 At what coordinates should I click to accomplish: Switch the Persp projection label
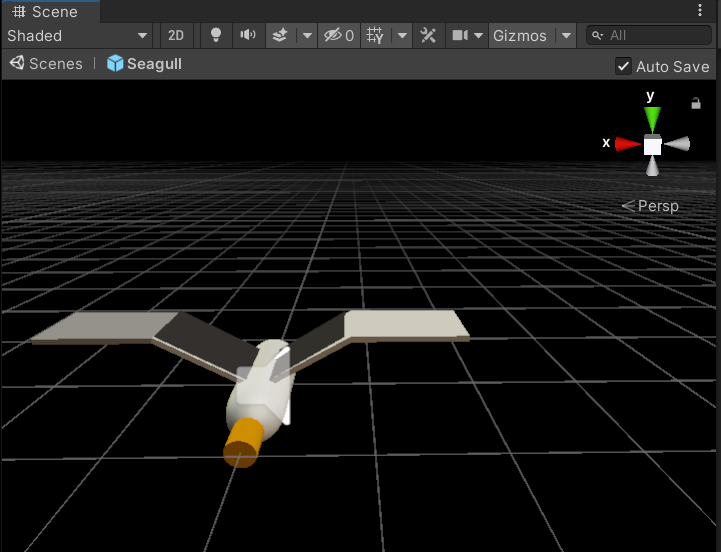pos(650,206)
